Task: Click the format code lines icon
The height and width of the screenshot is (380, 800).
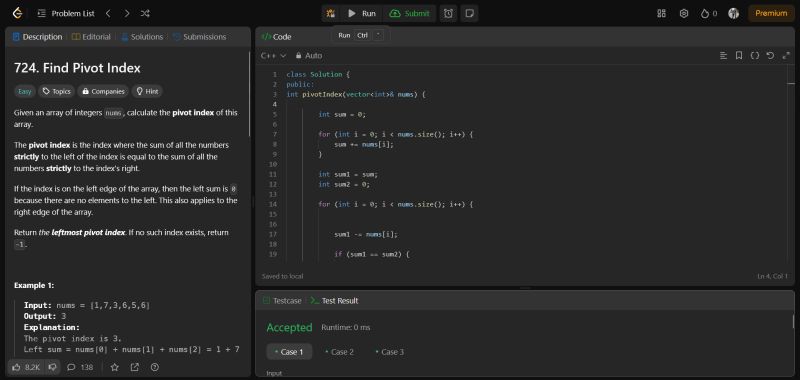Action: (723, 56)
